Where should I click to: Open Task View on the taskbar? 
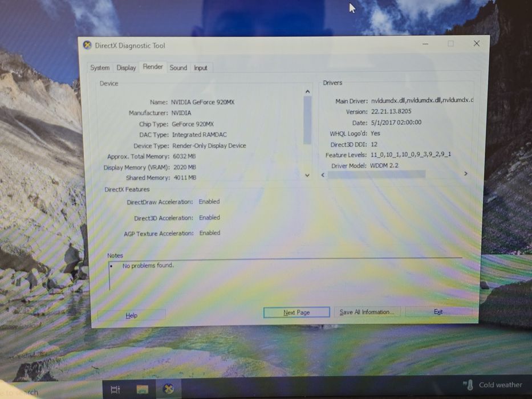[115, 389]
